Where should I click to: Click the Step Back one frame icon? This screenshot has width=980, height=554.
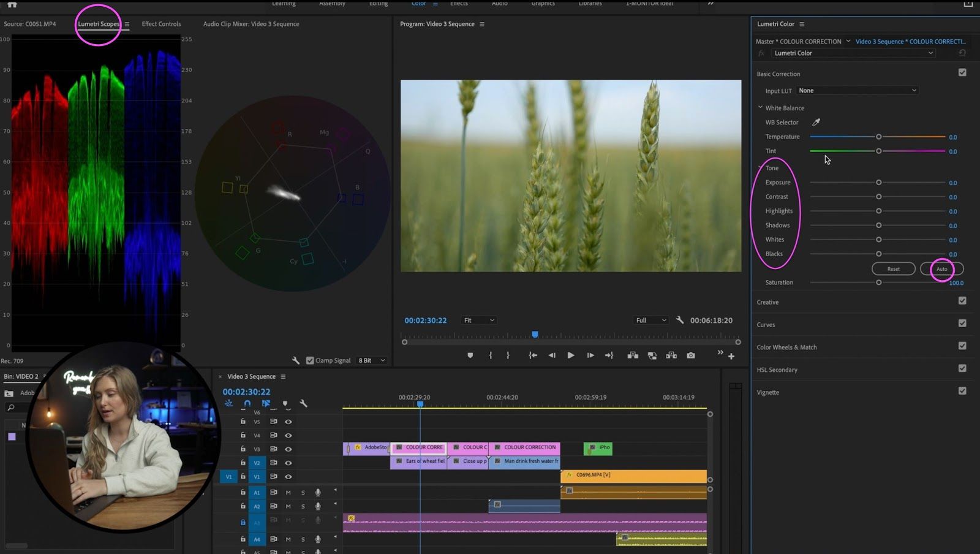coord(552,355)
